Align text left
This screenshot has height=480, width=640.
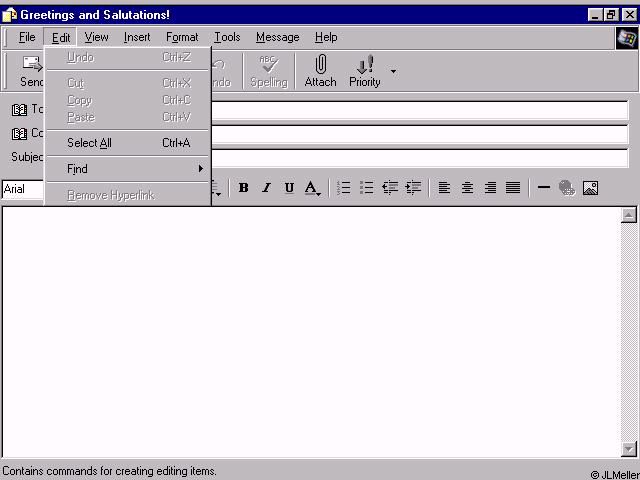coord(444,188)
